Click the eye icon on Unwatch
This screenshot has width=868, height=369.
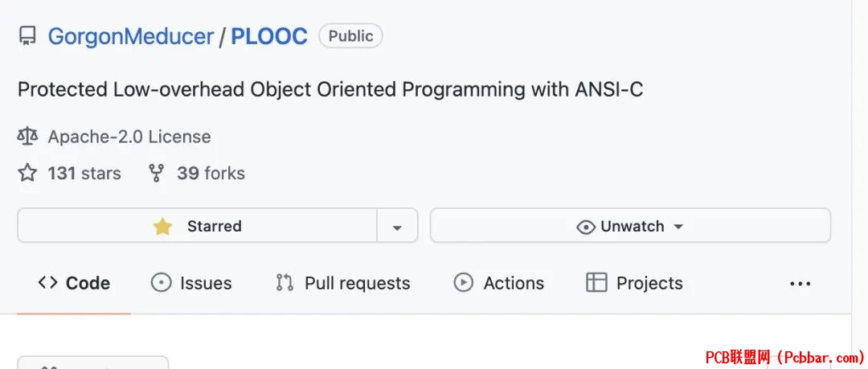(586, 227)
